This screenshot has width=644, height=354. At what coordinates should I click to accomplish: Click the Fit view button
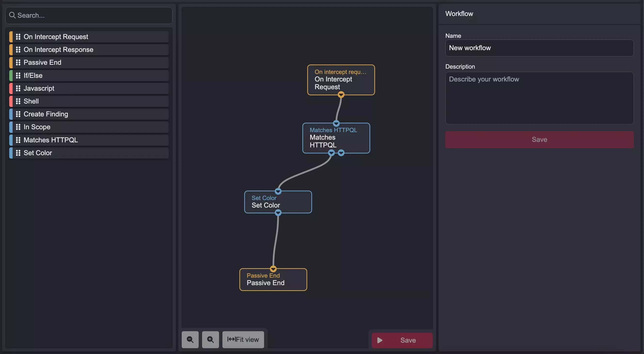(243, 339)
